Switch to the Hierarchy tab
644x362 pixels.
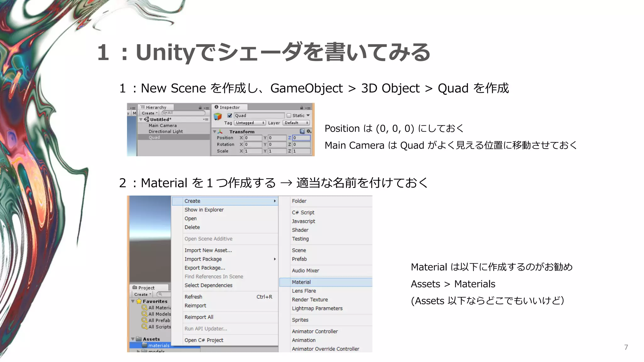(156, 107)
